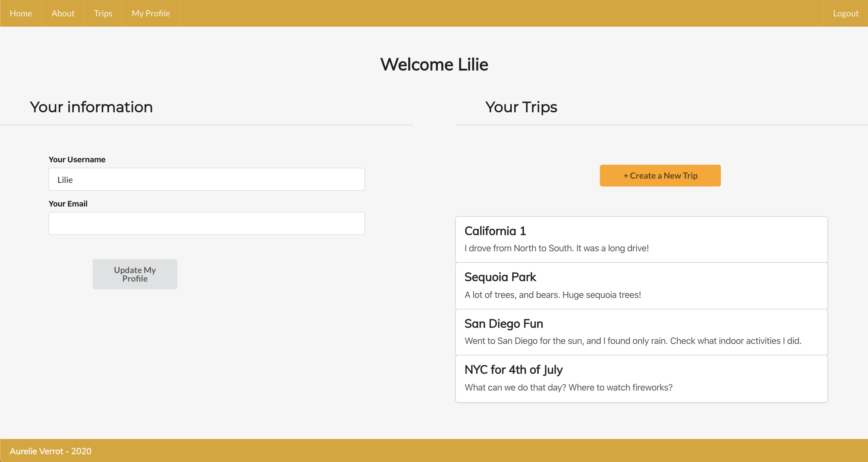Click the Logout link
The height and width of the screenshot is (462, 868).
845,14
